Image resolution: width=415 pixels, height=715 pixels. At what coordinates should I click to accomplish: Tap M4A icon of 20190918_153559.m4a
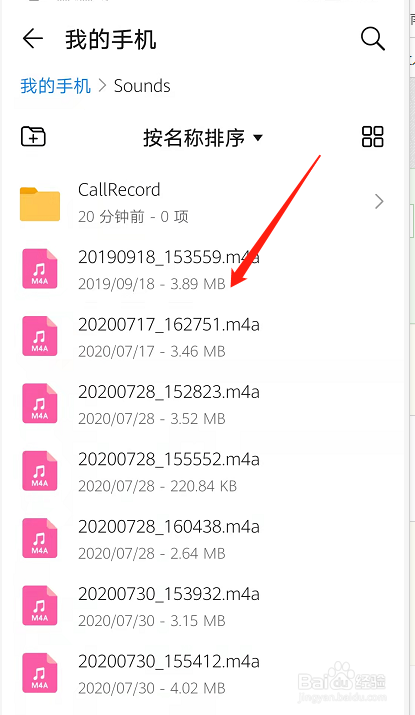[40, 269]
